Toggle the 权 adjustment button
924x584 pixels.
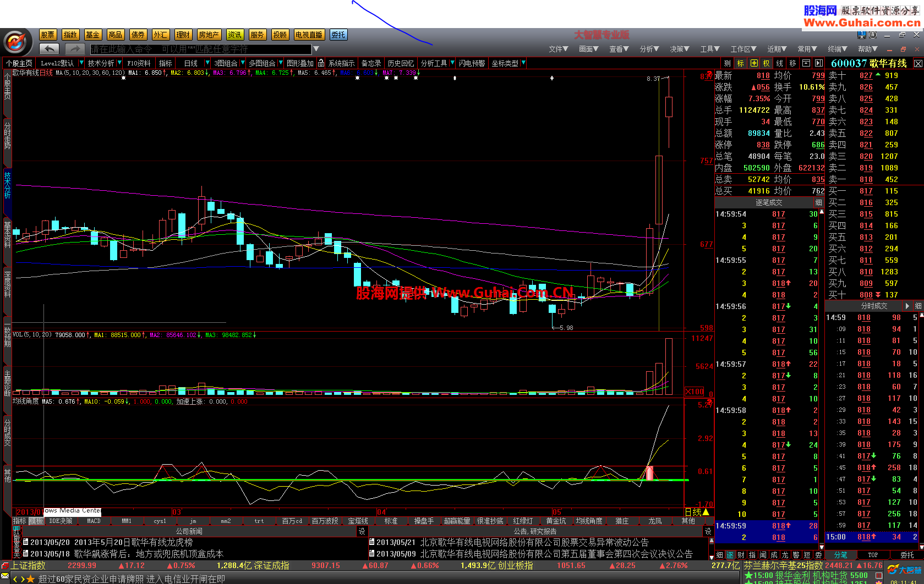(x=767, y=63)
